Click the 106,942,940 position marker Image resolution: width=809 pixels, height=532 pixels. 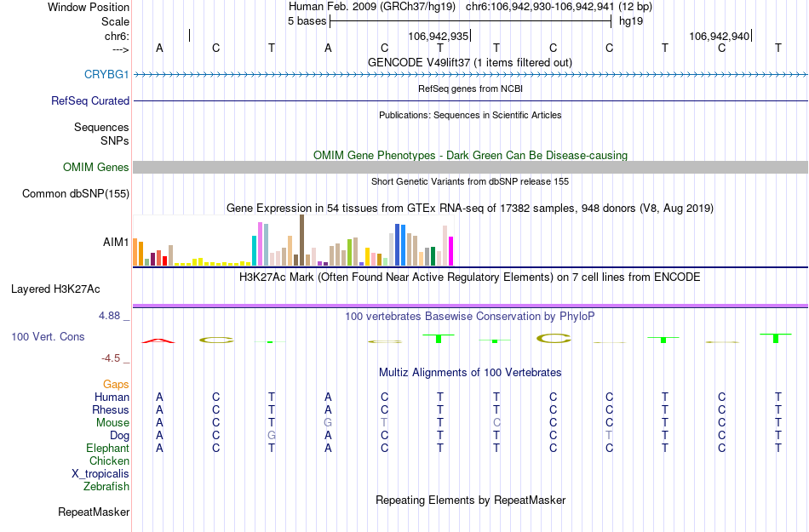pos(720,36)
